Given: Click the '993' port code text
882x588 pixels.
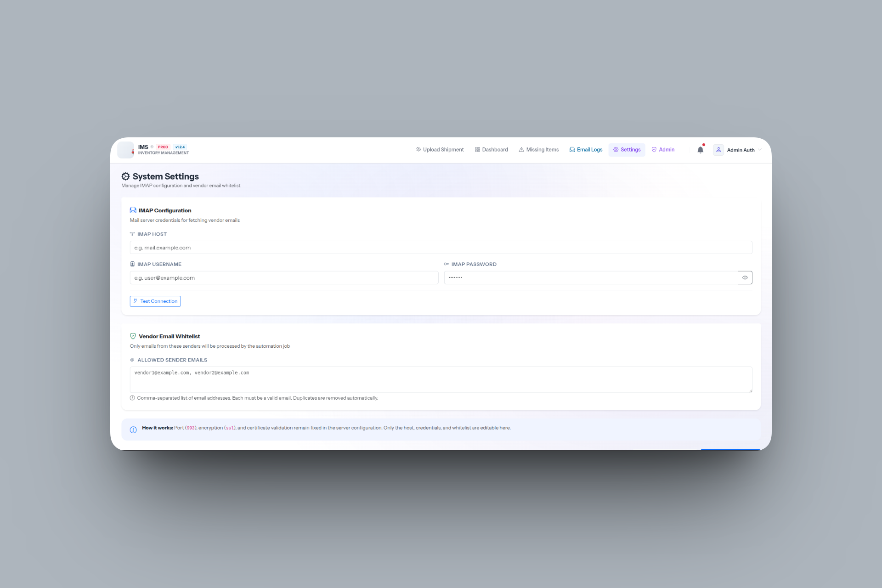Looking at the screenshot, I should (x=191, y=428).
